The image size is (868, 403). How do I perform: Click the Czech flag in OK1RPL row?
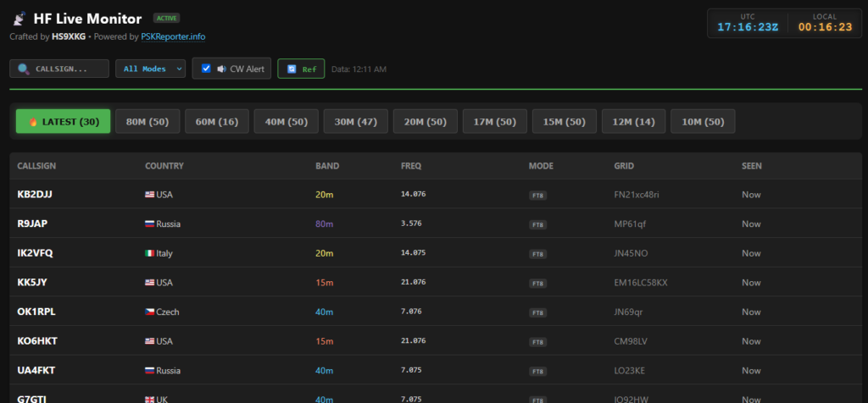pyautogui.click(x=150, y=312)
